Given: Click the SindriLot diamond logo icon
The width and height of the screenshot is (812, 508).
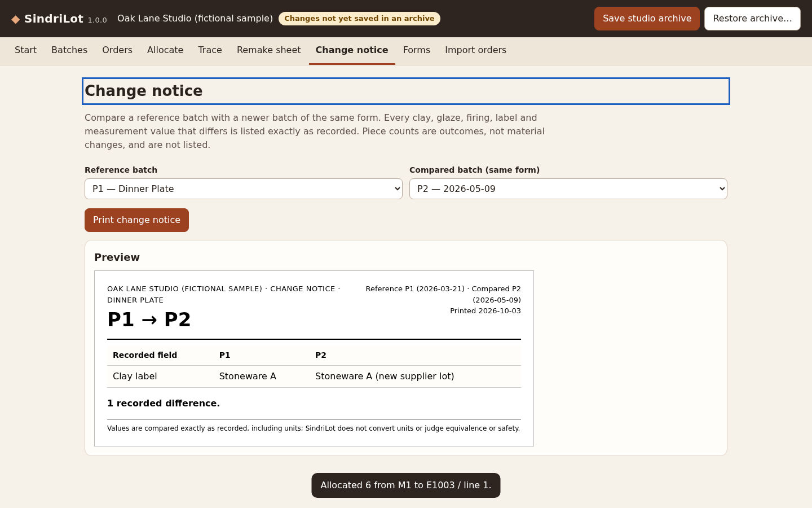Looking at the screenshot, I should 16,19.
